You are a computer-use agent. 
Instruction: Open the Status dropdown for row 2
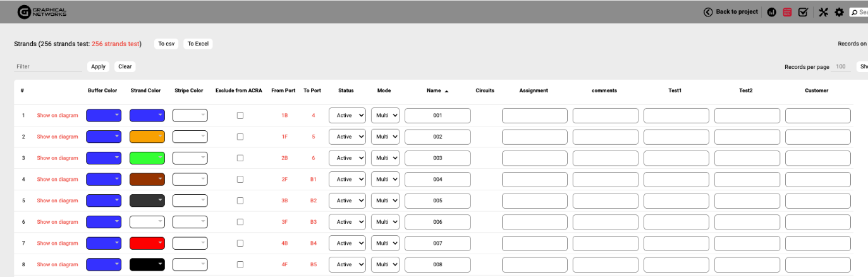[347, 137]
